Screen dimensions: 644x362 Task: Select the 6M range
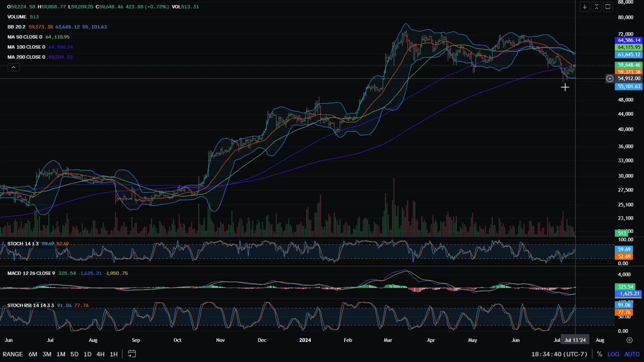tap(33, 354)
